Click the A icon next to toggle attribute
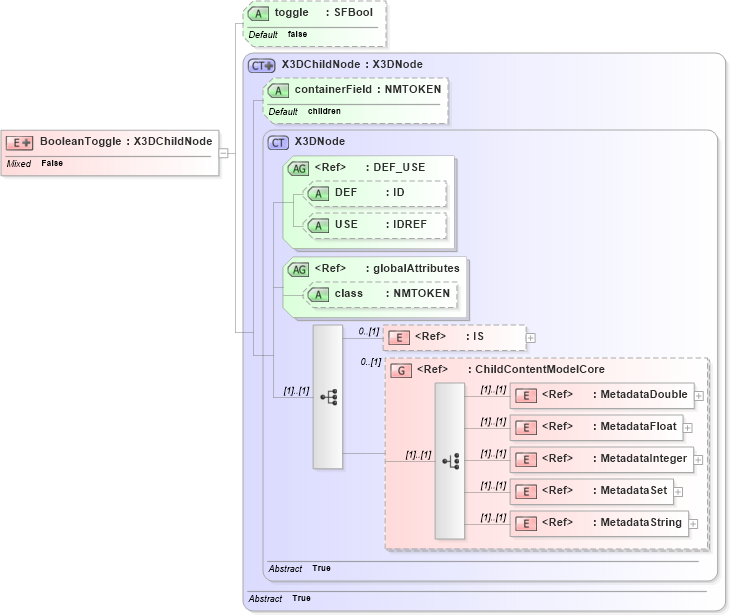Viewport: 730px width, 615px height. coord(258,14)
